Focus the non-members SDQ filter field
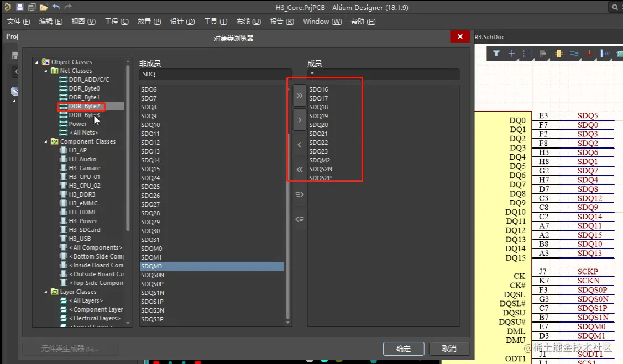Viewport: 623px width, 364px height. click(x=216, y=74)
